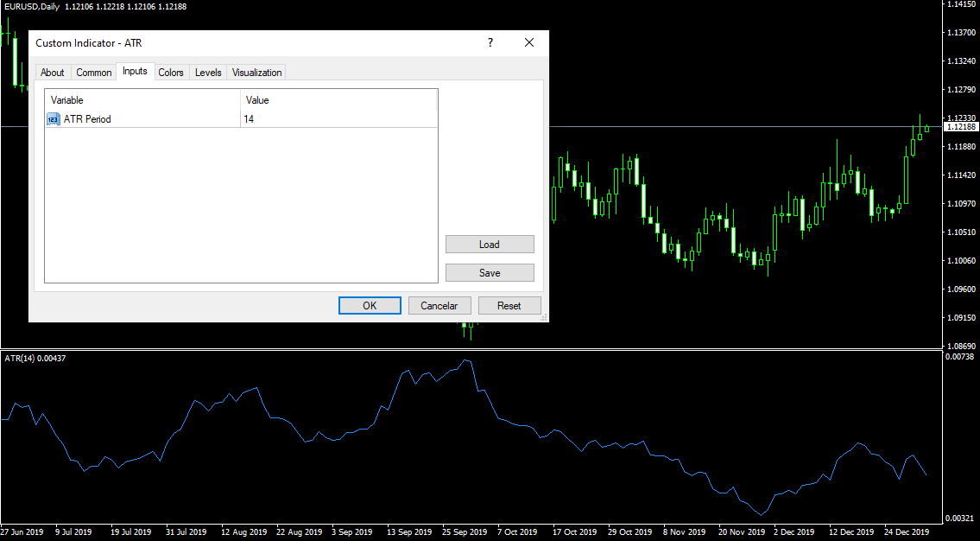Click the dialog resize grip corner
The width and height of the screenshot is (980, 541).
(544, 318)
